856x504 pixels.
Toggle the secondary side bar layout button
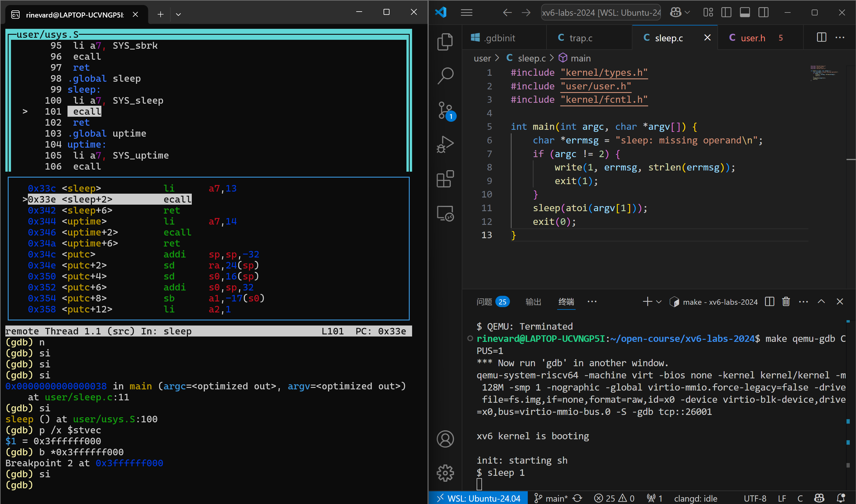763,12
